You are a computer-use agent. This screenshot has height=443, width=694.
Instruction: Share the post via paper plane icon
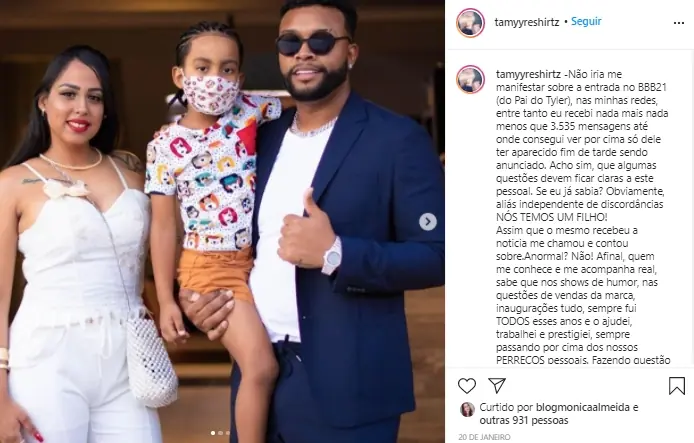tap(497, 385)
